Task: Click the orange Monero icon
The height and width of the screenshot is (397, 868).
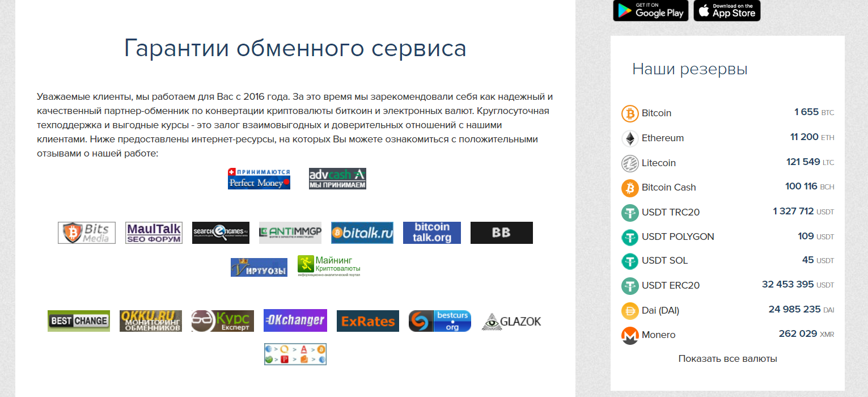Action: (x=630, y=336)
